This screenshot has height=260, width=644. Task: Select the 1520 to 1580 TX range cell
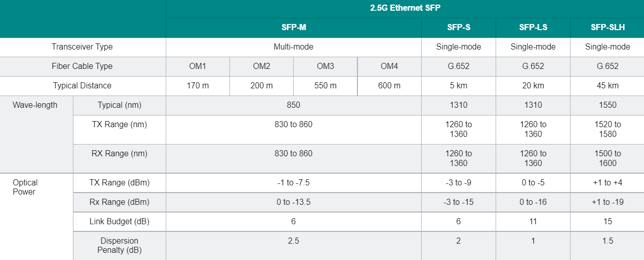click(x=607, y=129)
